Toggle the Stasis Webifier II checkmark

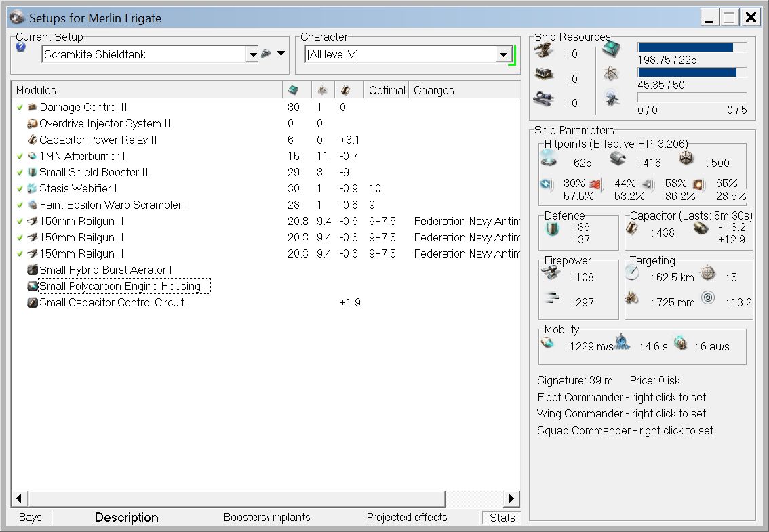click(x=20, y=188)
